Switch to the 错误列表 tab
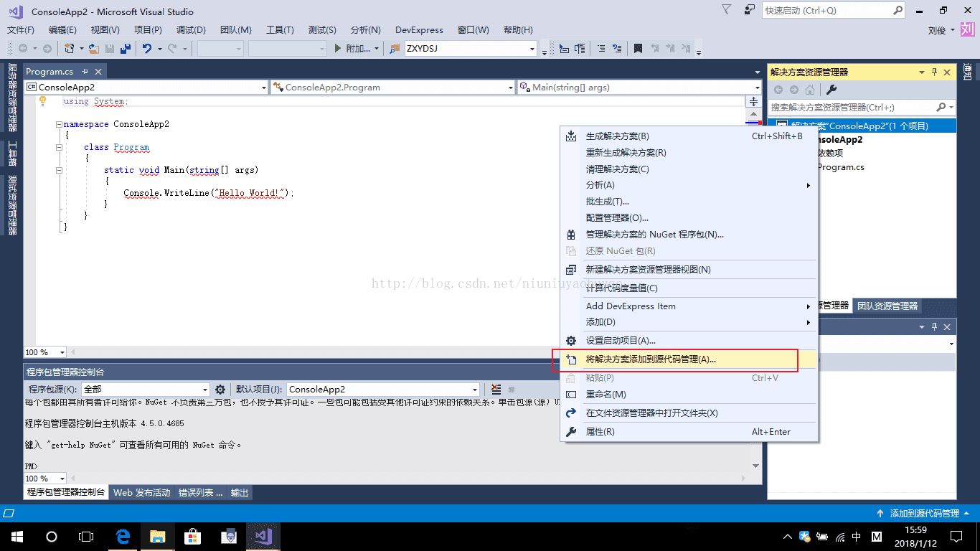Image resolution: width=980 pixels, height=551 pixels. (x=200, y=493)
